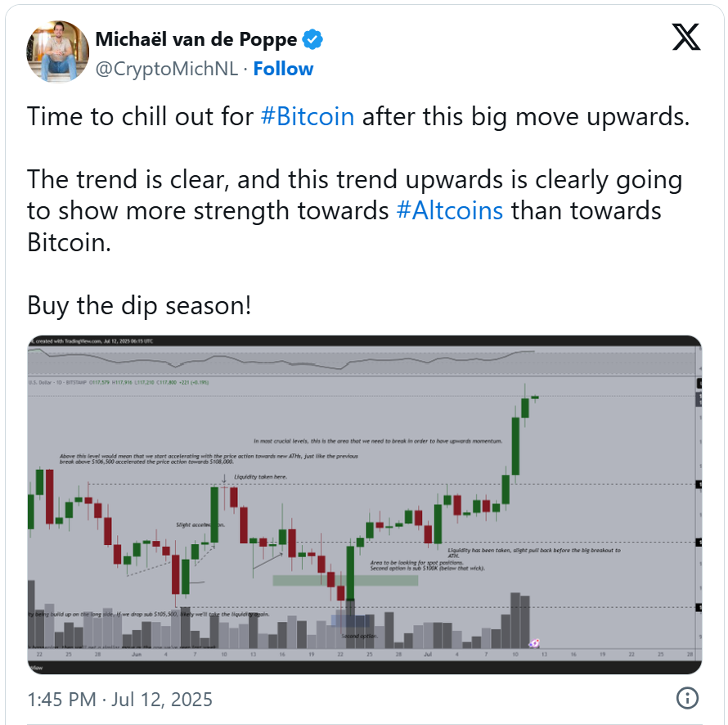
Task: Click the oscillator line panel atop chart
Action: tap(362, 360)
